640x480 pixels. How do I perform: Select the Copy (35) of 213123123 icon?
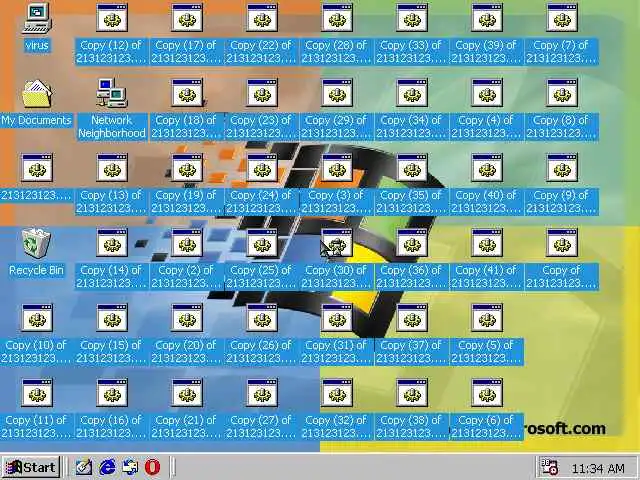(x=412, y=168)
